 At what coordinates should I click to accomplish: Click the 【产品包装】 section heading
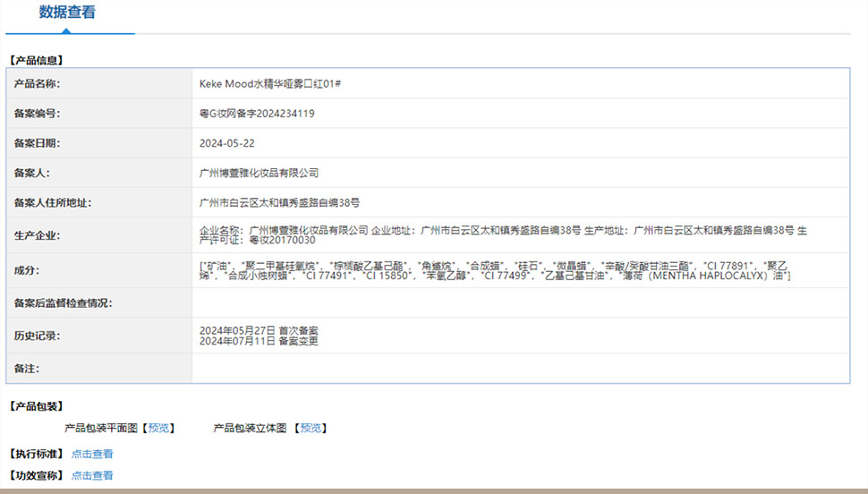[37, 406]
